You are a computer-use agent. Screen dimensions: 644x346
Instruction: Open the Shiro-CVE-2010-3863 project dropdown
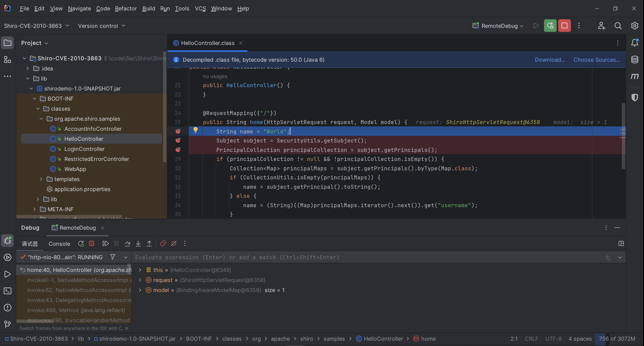(x=37, y=26)
